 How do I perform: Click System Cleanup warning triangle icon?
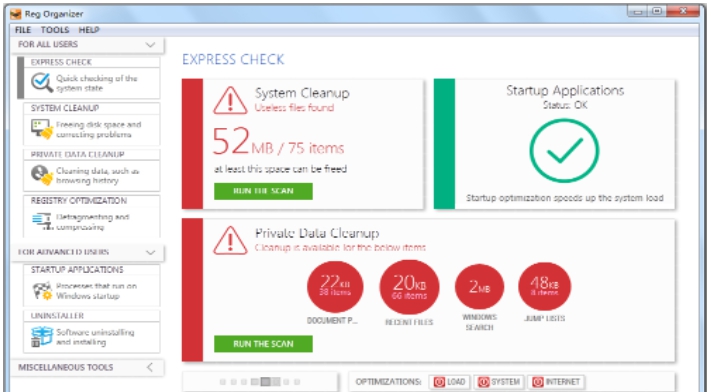point(230,100)
